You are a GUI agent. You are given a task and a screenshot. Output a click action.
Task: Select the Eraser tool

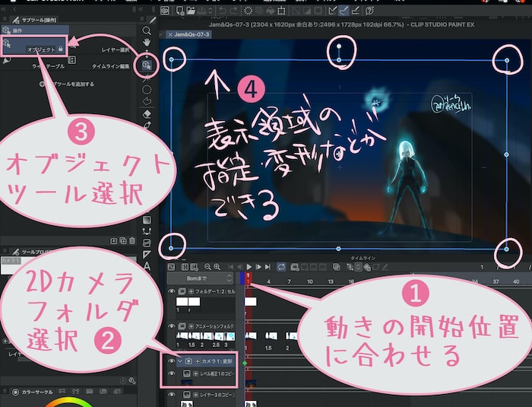pos(147,114)
